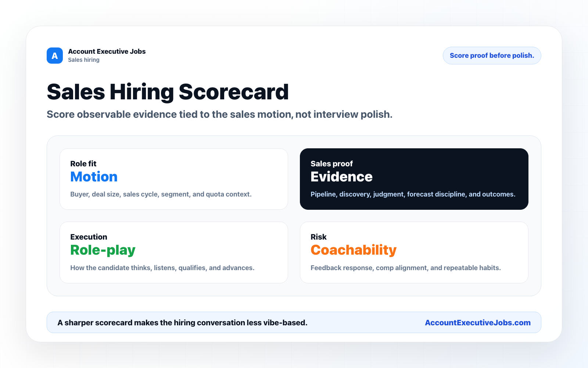The height and width of the screenshot is (368, 588).
Task: Click the blue 'A' logo icon
Action: pos(55,56)
